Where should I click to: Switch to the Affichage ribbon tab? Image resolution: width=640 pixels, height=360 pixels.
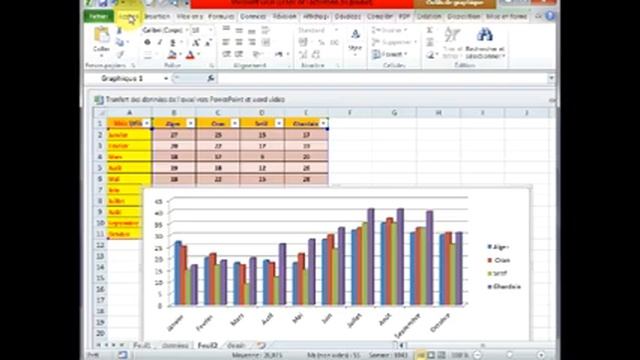point(316,16)
